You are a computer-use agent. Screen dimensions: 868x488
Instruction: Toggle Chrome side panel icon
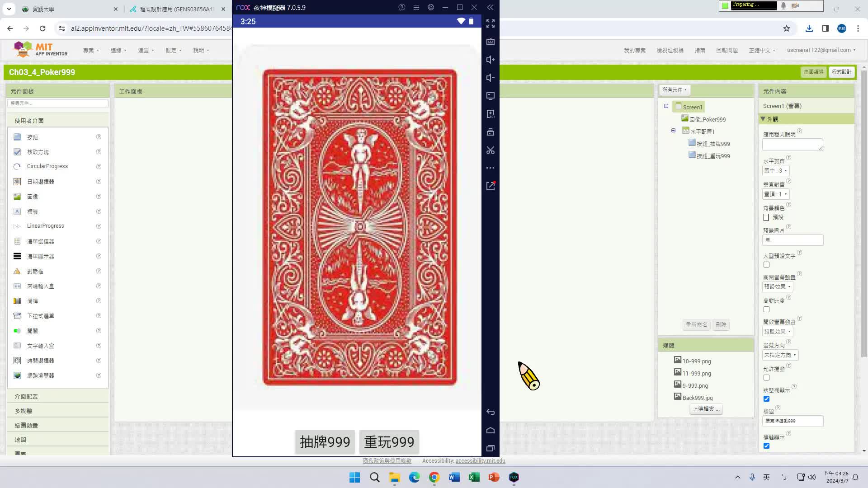point(826,28)
